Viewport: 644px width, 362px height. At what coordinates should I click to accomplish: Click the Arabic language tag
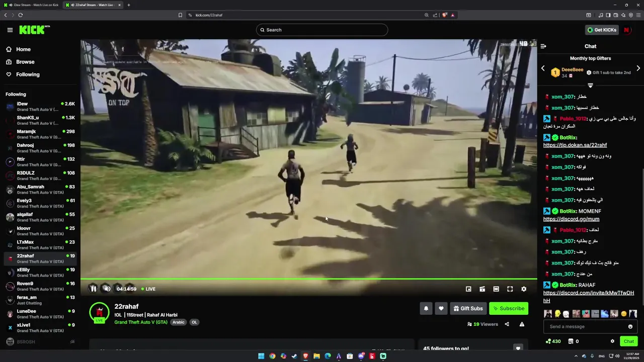tap(179, 322)
